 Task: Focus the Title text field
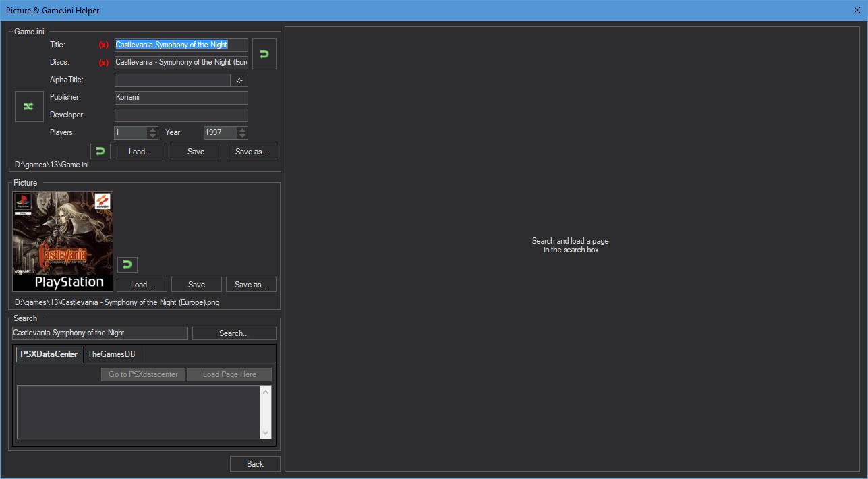[181, 45]
